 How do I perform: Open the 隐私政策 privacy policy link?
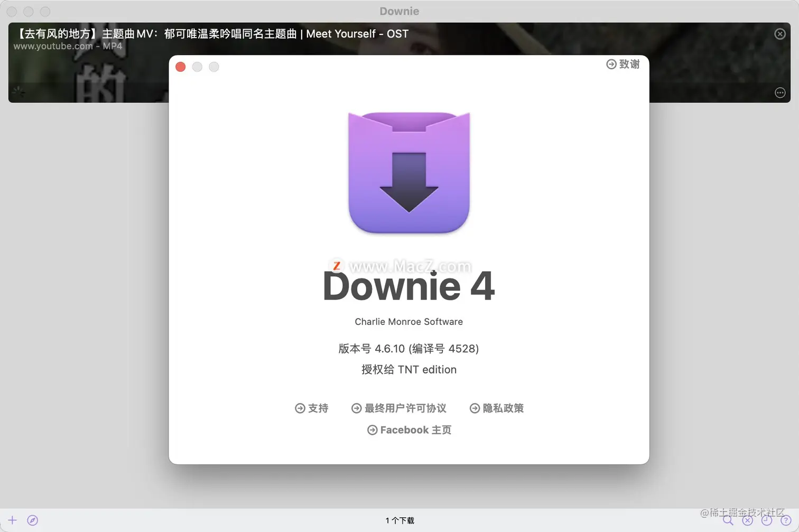click(497, 408)
